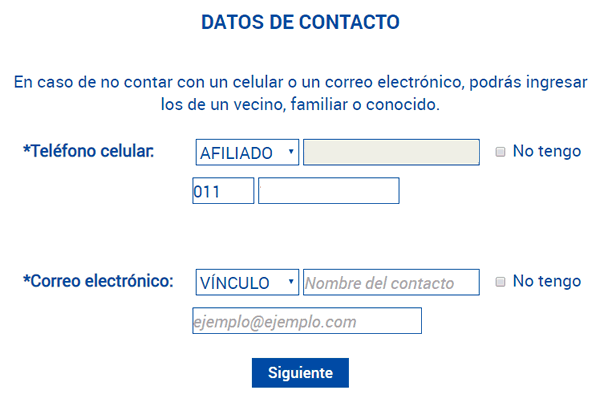Click the small arrow on AFILIADO selector
The height and width of the screenshot is (399, 600).
coord(291,151)
